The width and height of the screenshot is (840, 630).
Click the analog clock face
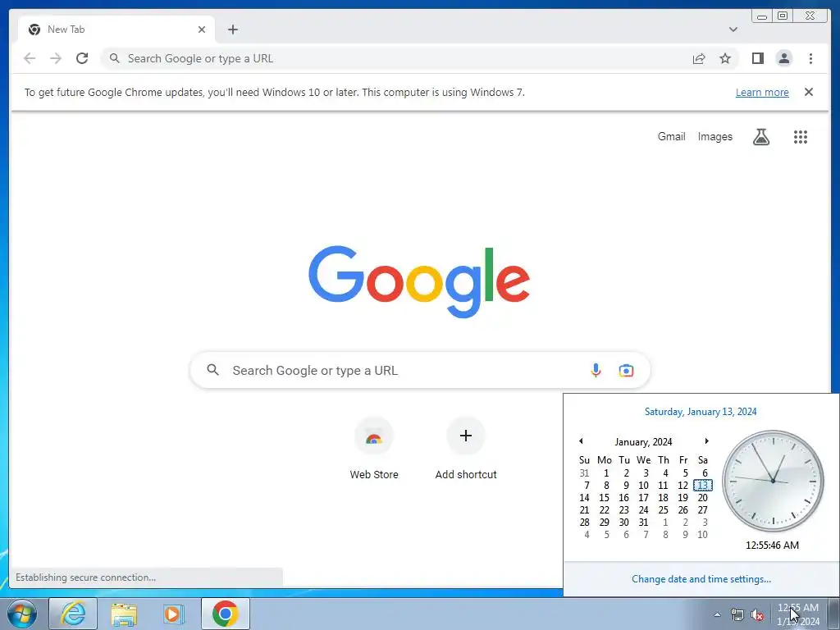pos(773,481)
